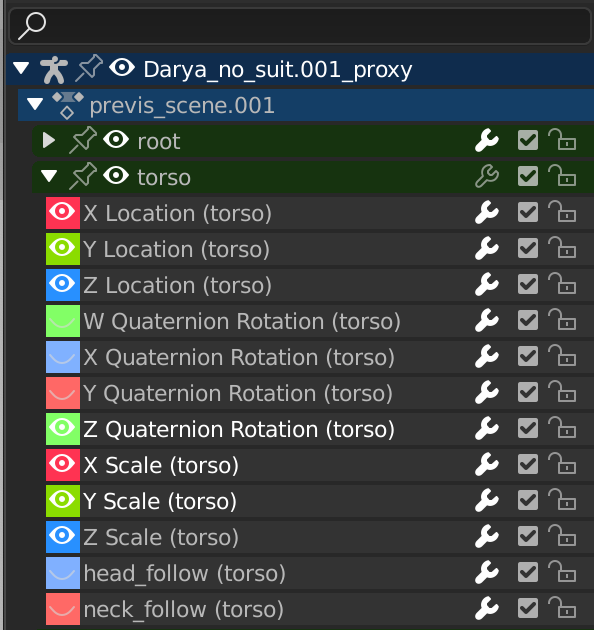Lock the Y Quaternion Rotation (torso) channel
594x630 pixels.
point(562,391)
